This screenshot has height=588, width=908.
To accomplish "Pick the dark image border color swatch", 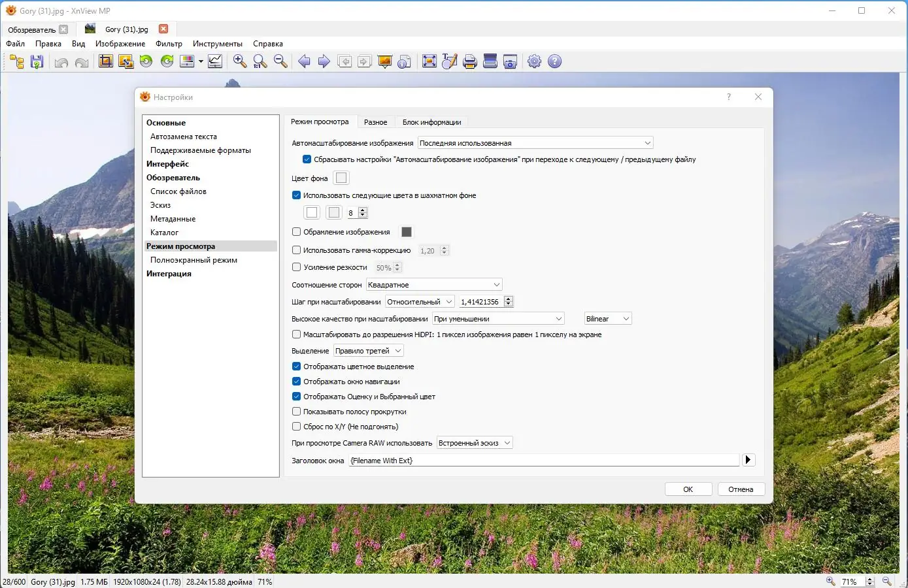I will click(x=407, y=232).
